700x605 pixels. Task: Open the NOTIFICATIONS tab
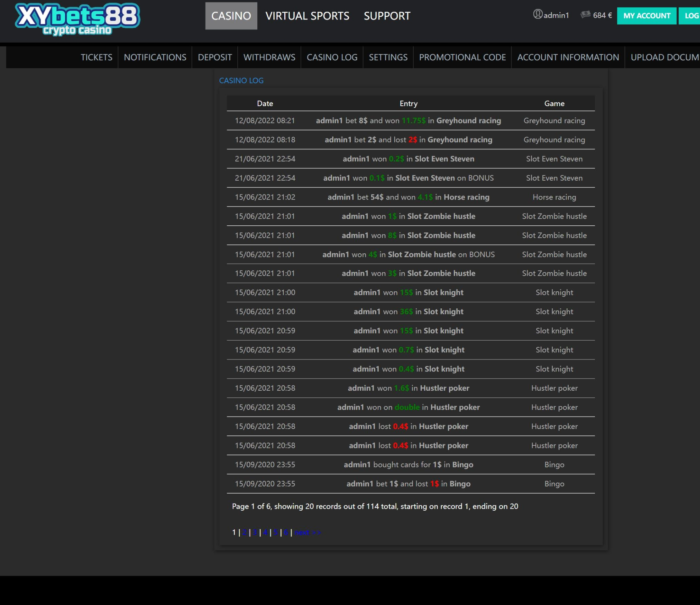[155, 57]
